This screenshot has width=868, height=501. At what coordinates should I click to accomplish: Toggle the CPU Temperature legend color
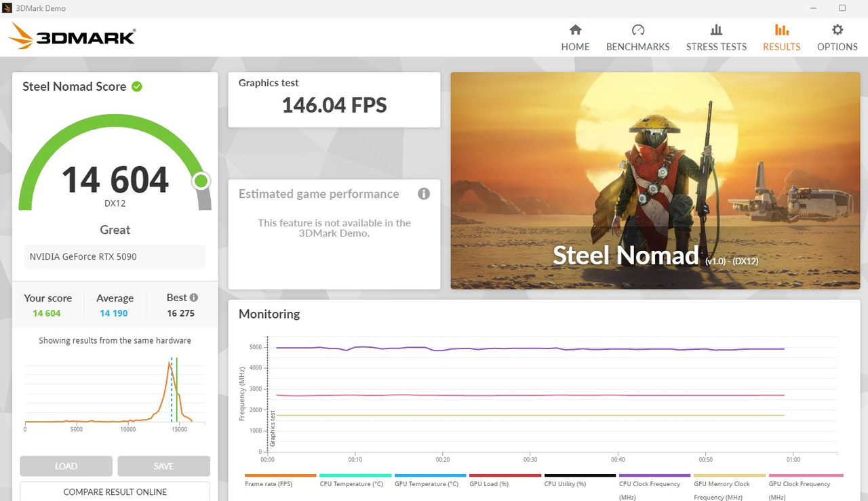tap(355, 476)
